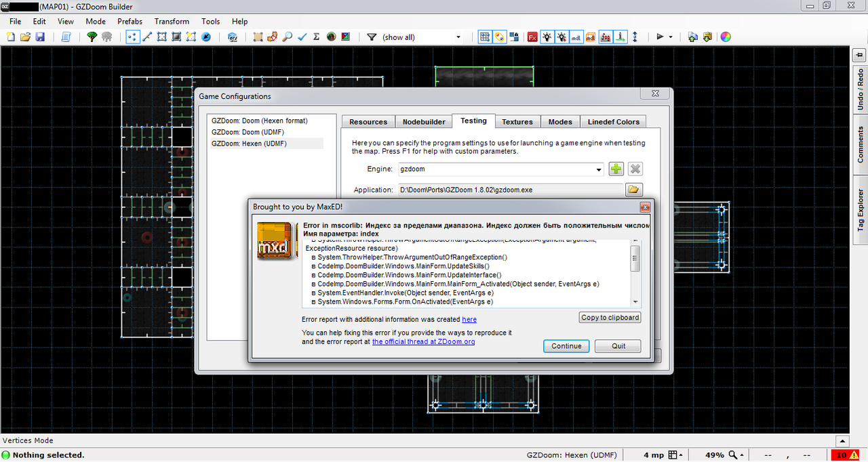Open the Script Editor scroll icon
This screenshot has height=462, width=868.
coord(66,37)
